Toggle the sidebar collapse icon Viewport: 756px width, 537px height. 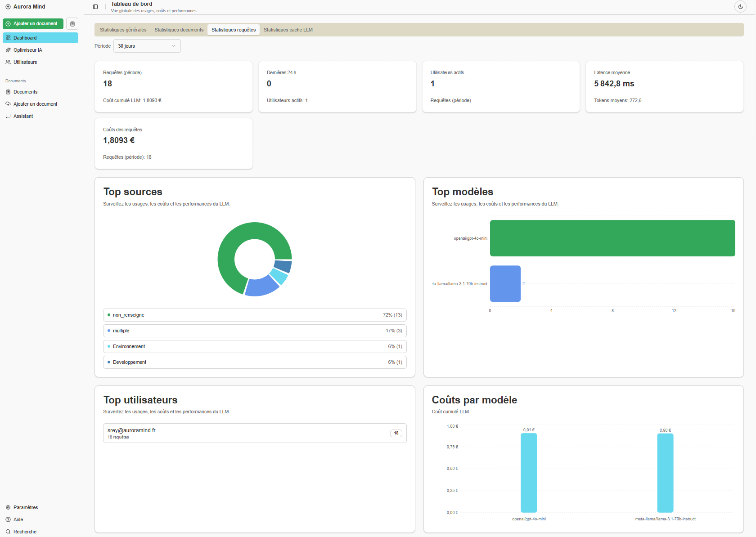tap(95, 7)
